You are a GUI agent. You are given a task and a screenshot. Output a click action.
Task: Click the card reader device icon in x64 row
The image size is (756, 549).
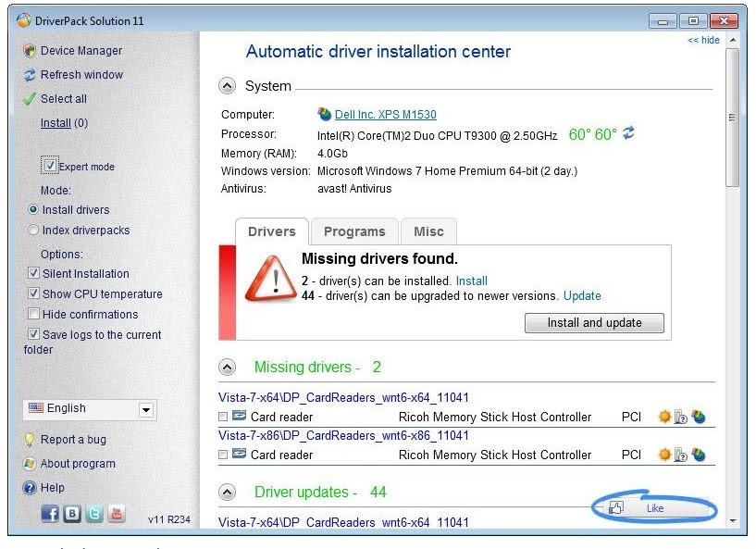click(239, 416)
